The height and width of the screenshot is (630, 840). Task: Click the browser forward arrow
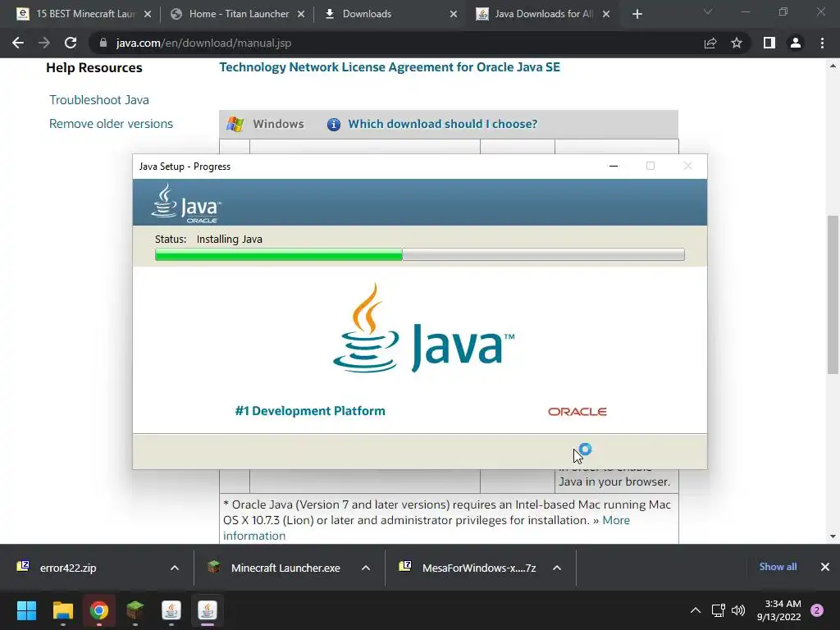coord(44,43)
